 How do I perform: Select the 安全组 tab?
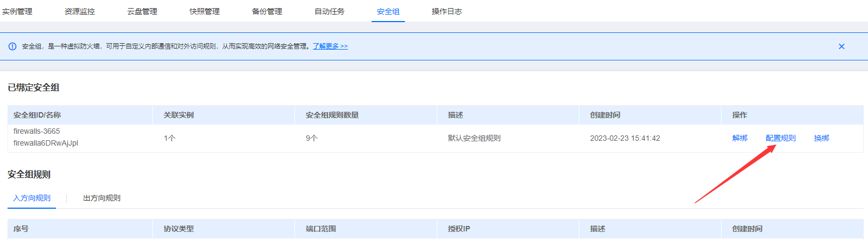(x=388, y=11)
